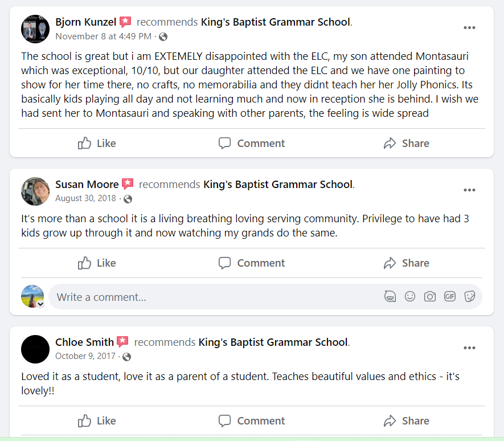Viewport: 504px width, 441px height.
Task: Like Susan Moore's review
Action: click(97, 263)
